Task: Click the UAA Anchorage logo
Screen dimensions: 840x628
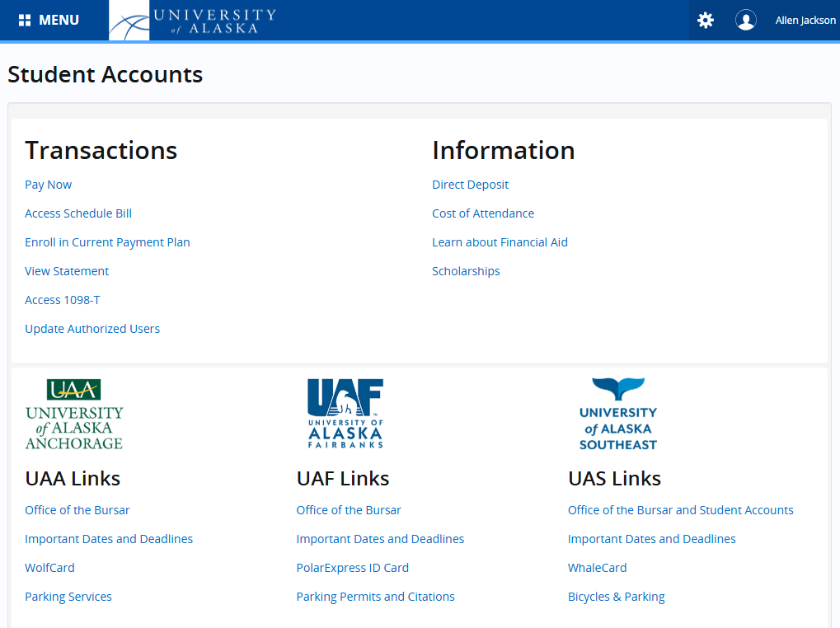Action: (x=74, y=414)
